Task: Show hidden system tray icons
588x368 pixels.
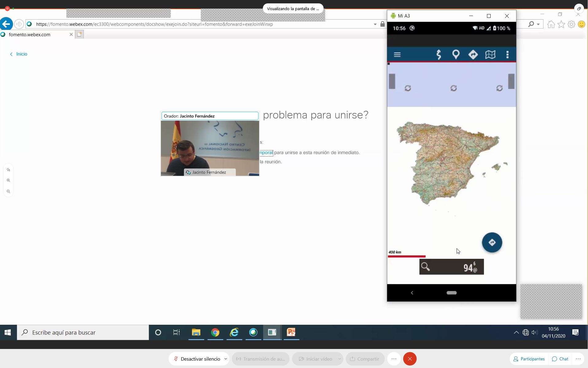Action: pos(516,332)
